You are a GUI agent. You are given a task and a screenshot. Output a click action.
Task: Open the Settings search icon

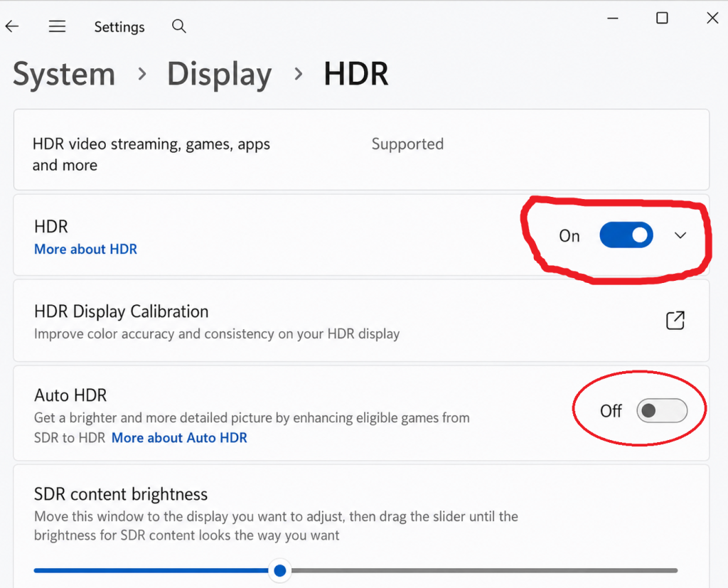(x=178, y=26)
